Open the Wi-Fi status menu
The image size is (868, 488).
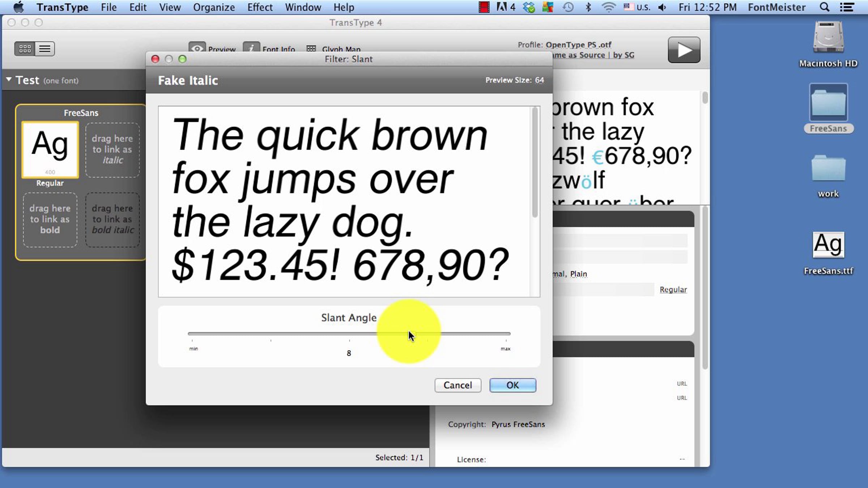tap(609, 7)
